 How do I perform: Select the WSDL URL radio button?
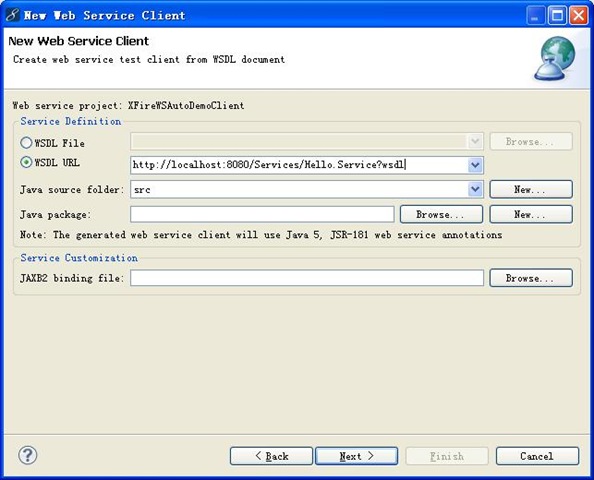pyautogui.click(x=26, y=163)
